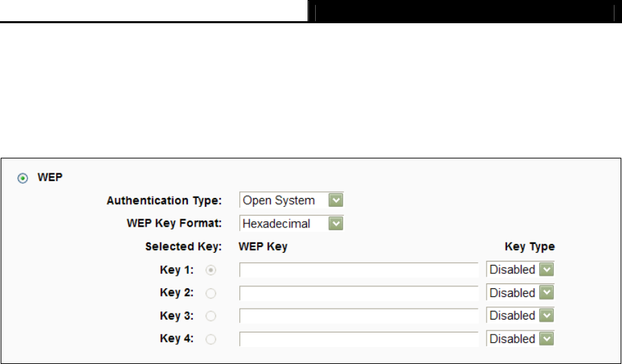Select the WEP security radio button

[23, 178]
